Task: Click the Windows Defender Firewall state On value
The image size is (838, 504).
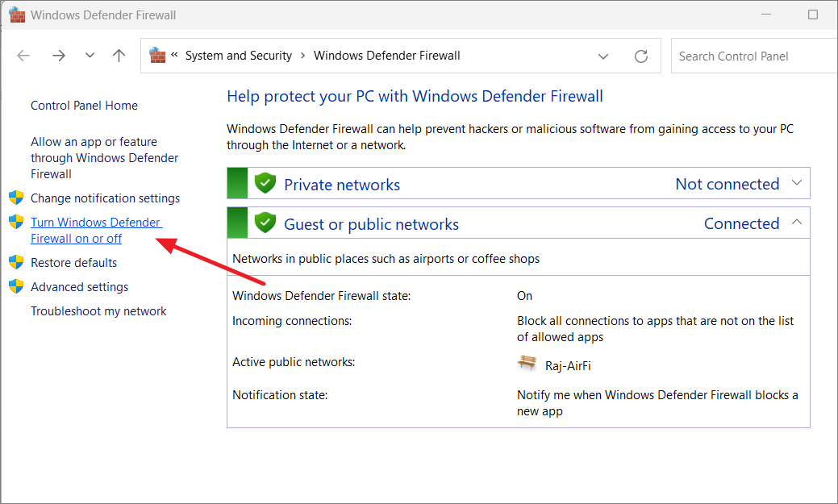Action: click(x=525, y=296)
